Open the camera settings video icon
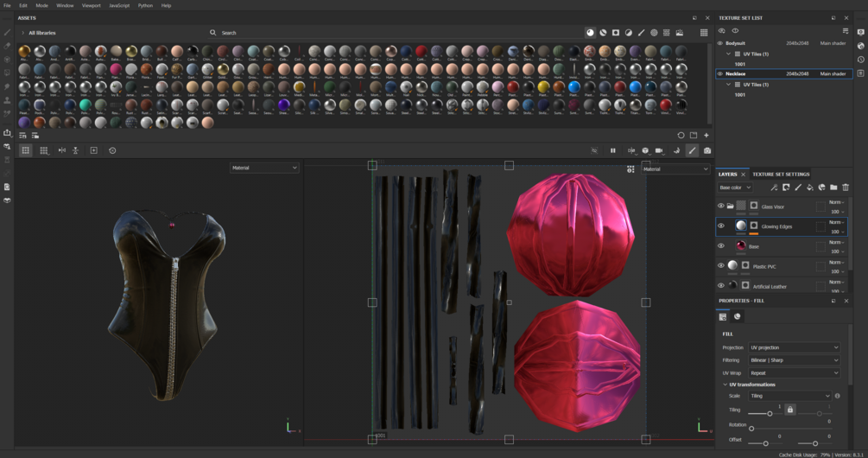868x458 pixels. (659, 150)
